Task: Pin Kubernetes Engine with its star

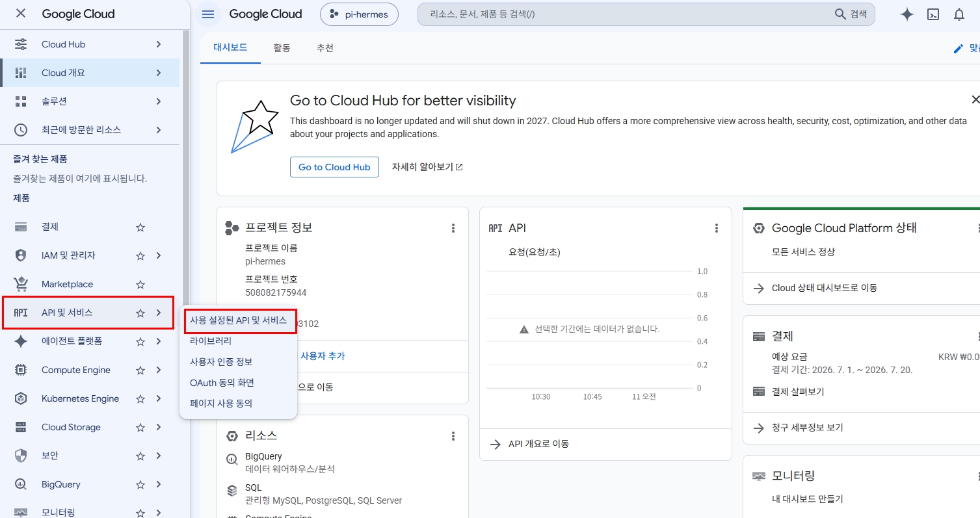Action: point(140,399)
